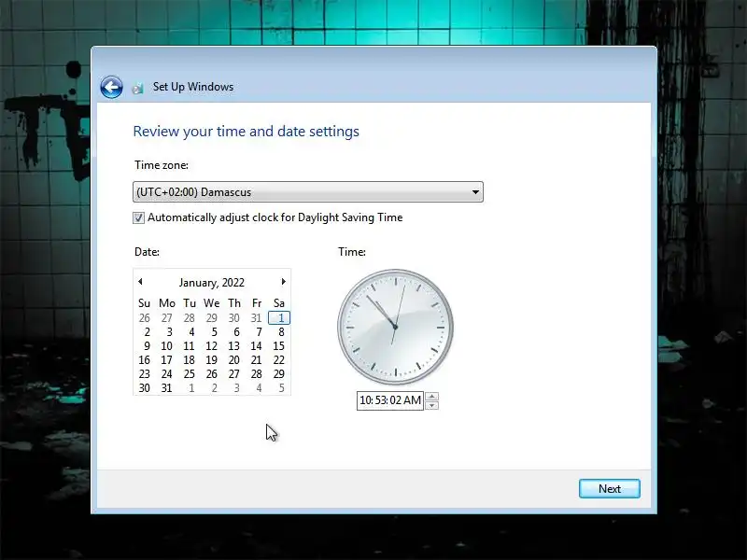
Task: Select January 30 in the calendar
Action: (145, 388)
